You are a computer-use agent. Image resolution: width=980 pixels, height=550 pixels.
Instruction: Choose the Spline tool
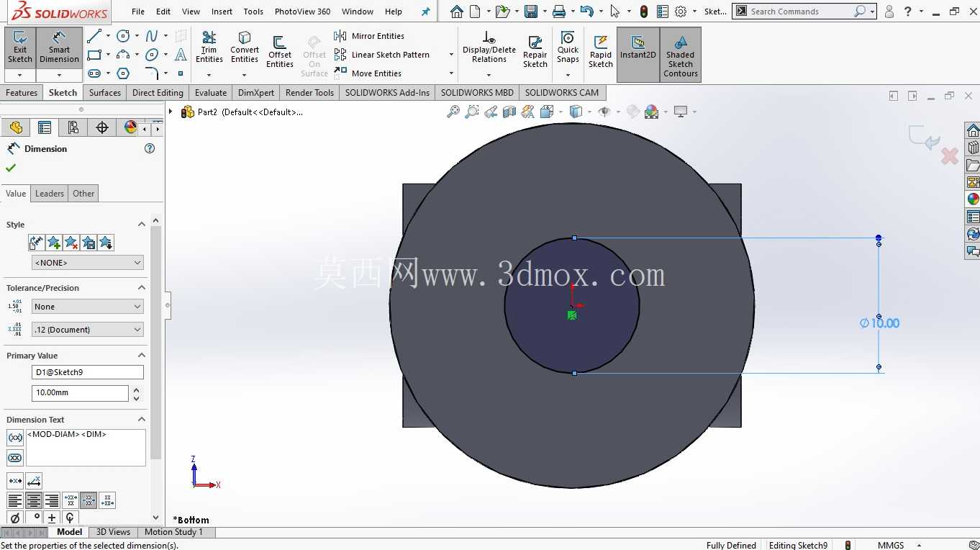coord(152,36)
